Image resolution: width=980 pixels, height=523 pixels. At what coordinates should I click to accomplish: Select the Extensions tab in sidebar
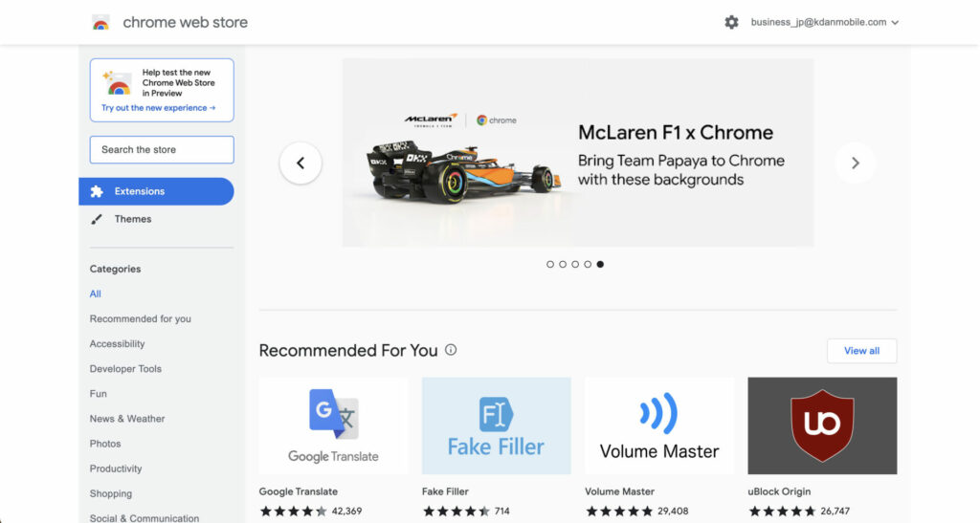[156, 191]
